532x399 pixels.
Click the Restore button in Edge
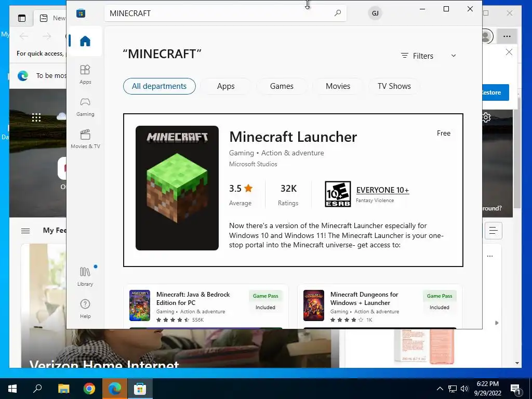point(495,92)
